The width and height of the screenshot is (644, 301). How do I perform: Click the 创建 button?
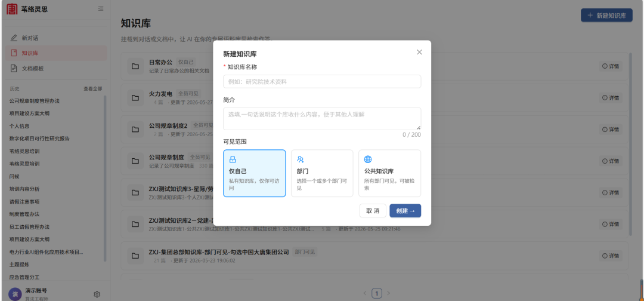[405, 211]
